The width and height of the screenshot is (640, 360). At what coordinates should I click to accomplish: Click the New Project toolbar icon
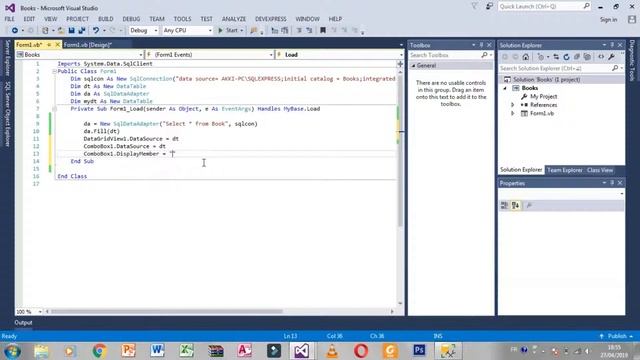(45, 31)
